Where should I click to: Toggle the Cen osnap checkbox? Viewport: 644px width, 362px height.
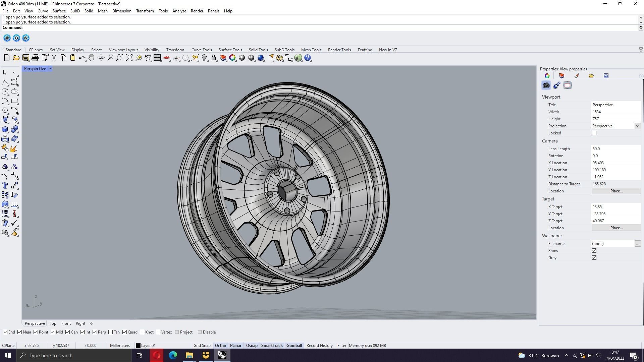67,332
